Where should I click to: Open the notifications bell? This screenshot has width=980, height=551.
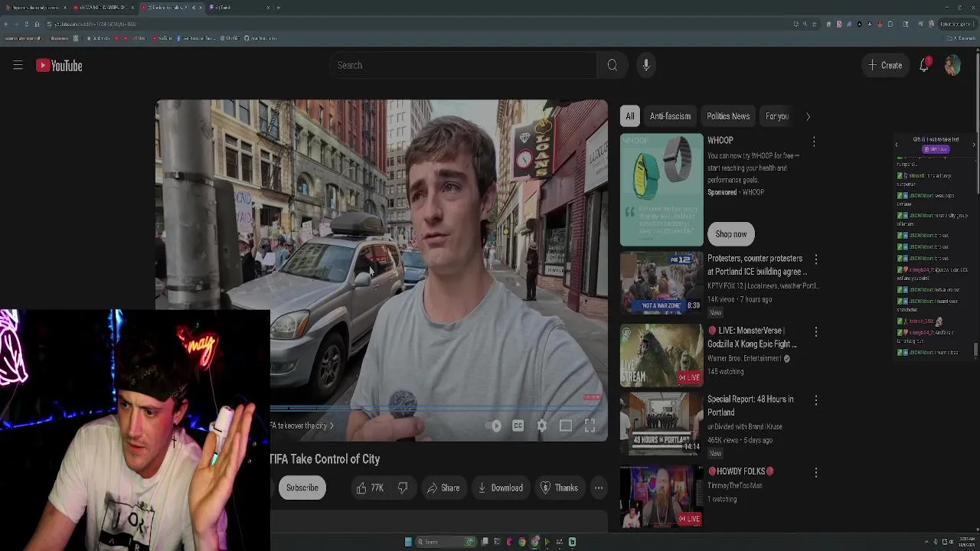924,65
